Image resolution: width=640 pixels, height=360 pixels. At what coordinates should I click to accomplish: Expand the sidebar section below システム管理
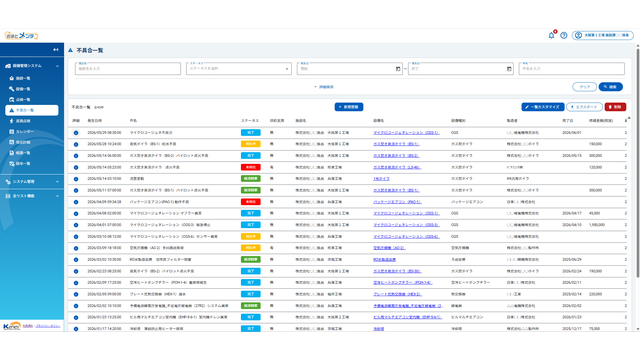click(x=32, y=196)
